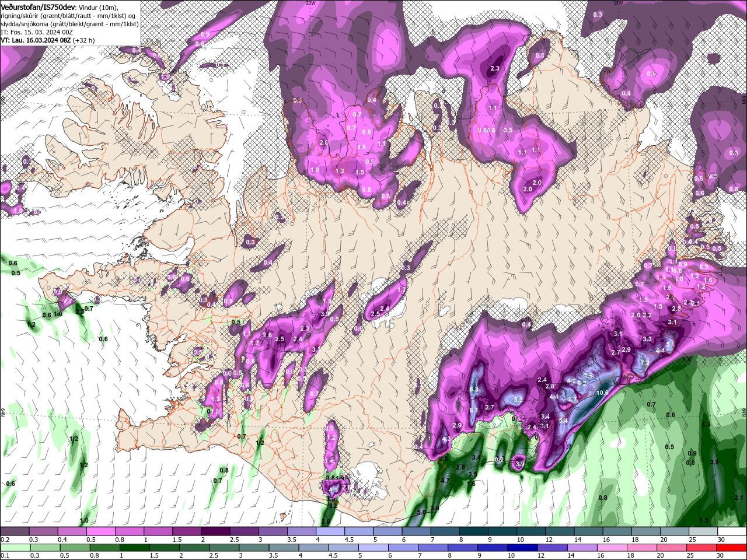Pick the magenta 1 swatch, upper legend row
The width and height of the screenshot is (747, 560).
158,531
